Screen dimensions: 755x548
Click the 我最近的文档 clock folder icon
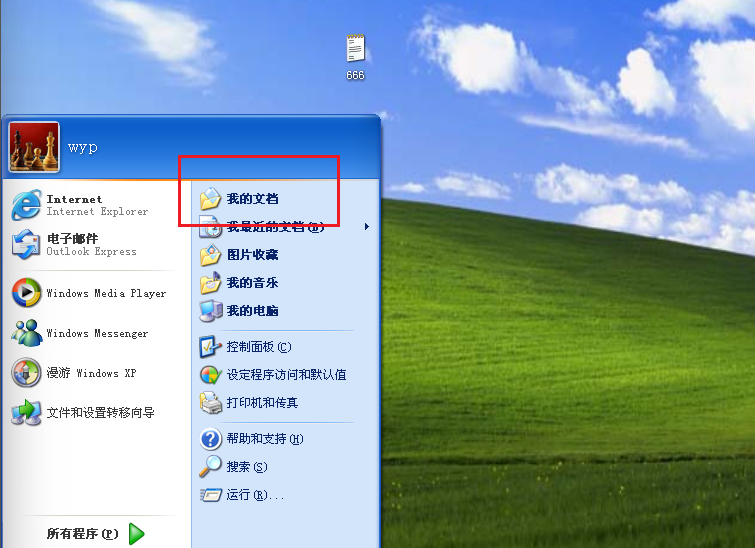[x=210, y=227]
